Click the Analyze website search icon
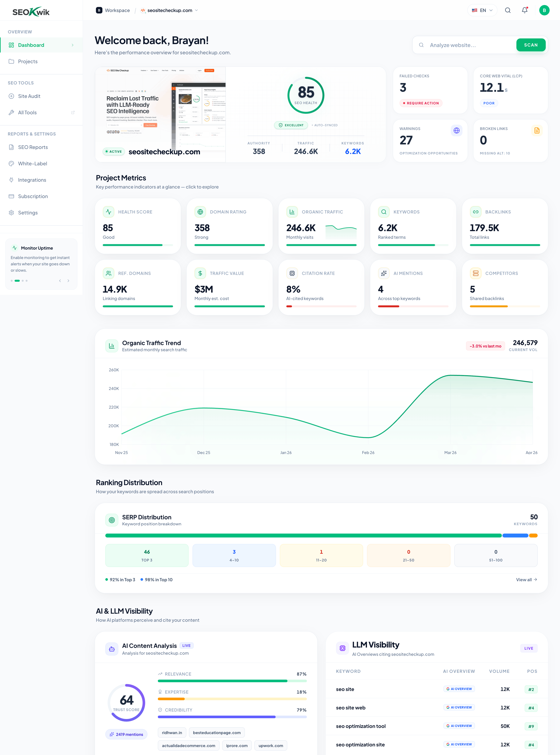This screenshot has height=755, width=560. tap(421, 45)
